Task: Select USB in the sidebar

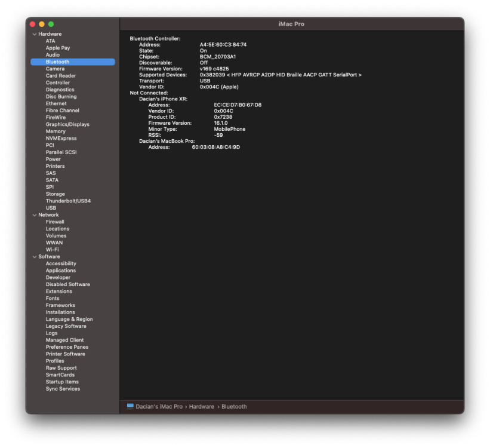Action: tap(51, 208)
